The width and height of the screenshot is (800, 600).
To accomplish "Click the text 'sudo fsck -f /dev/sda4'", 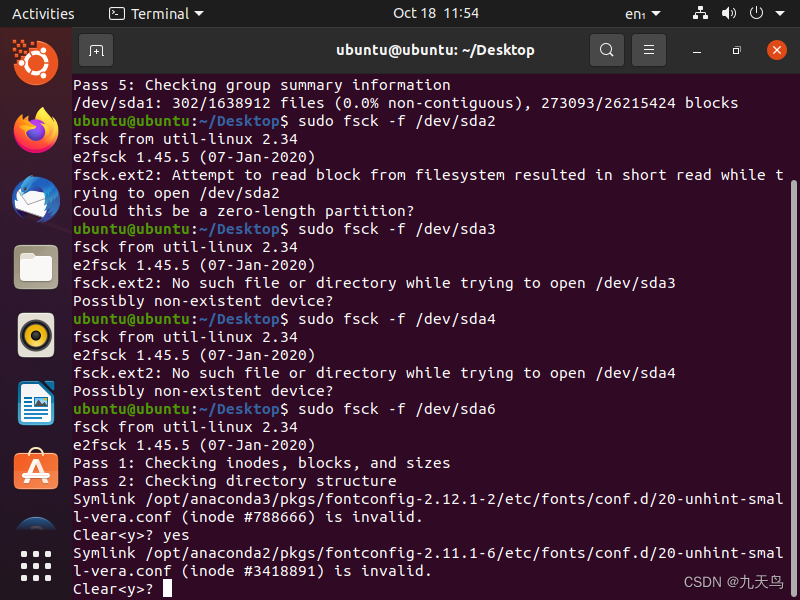I will pyautogui.click(x=396, y=319).
